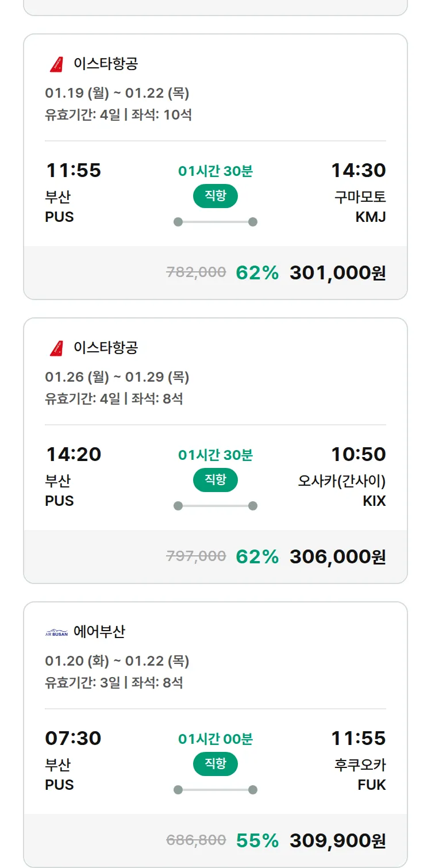Open the 이스타항공 01.19 flight card
431x868 pixels.
pyautogui.click(x=215, y=103)
